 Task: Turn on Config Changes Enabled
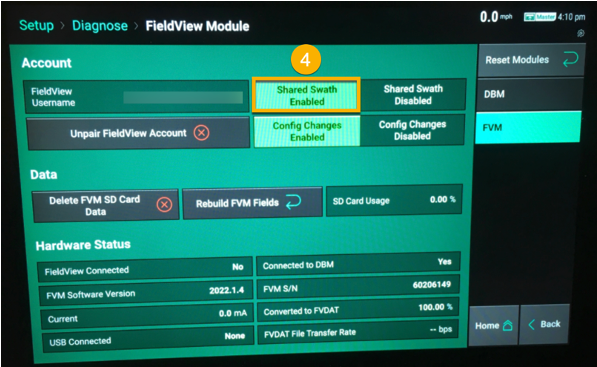pyautogui.click(x=307, y=131)
